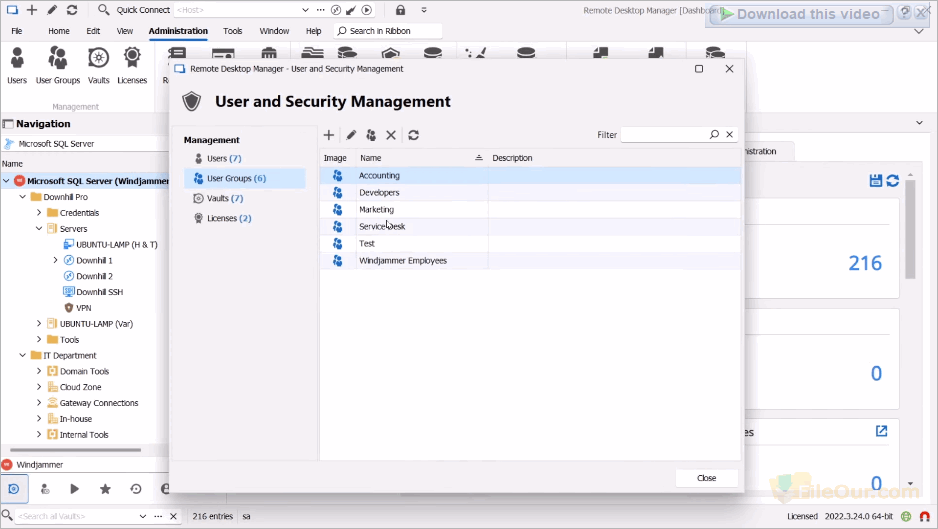
Task: Click the dashboard vertical scrollbar
Action: pyautogui.click(x=910, y=229)
